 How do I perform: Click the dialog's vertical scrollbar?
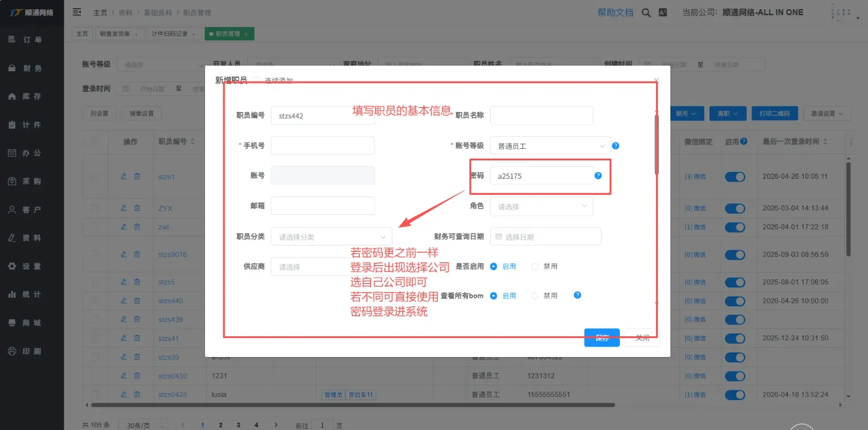click(x=657, y=144)
